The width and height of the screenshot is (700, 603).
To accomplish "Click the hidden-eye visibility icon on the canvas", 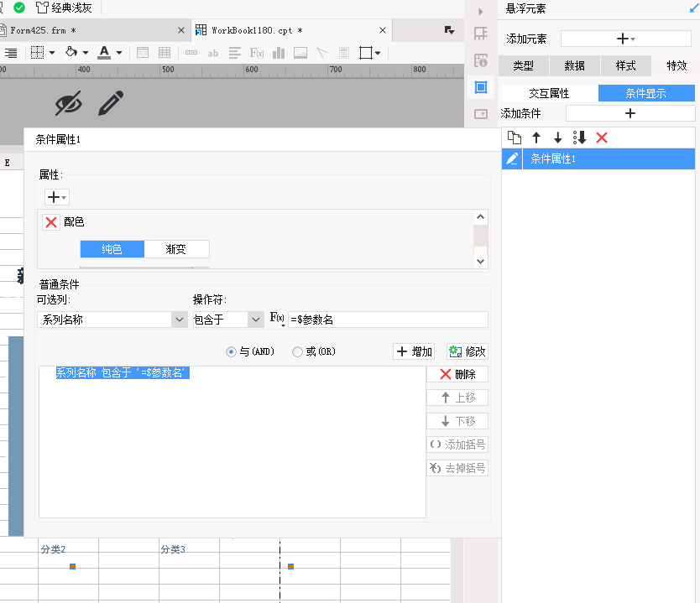I will 69,103.
